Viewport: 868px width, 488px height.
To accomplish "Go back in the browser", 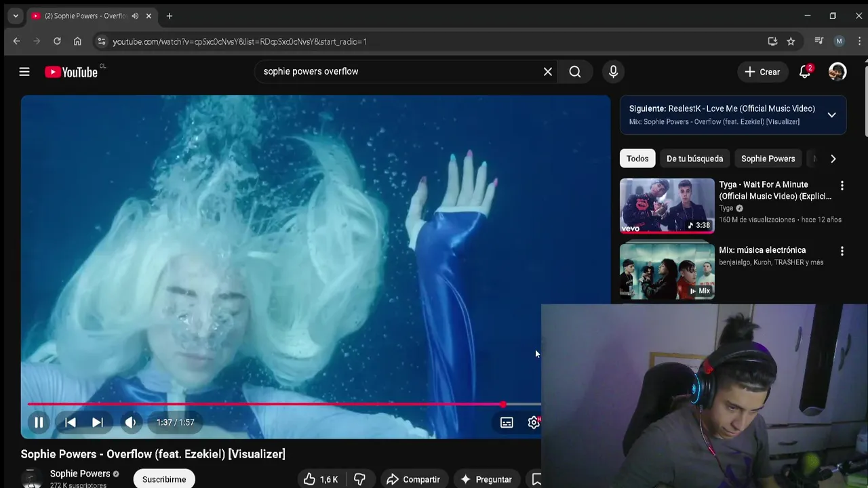I will pos(16,41).
